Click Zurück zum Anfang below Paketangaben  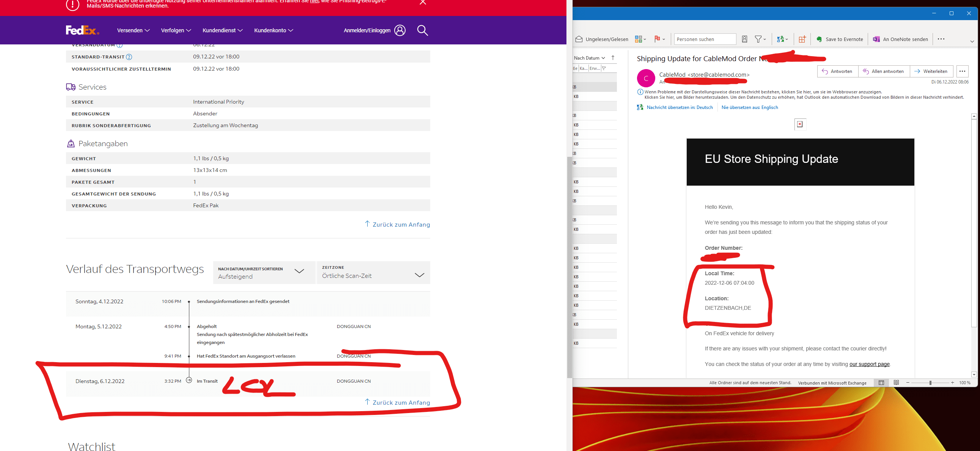(x=397, y=224)
